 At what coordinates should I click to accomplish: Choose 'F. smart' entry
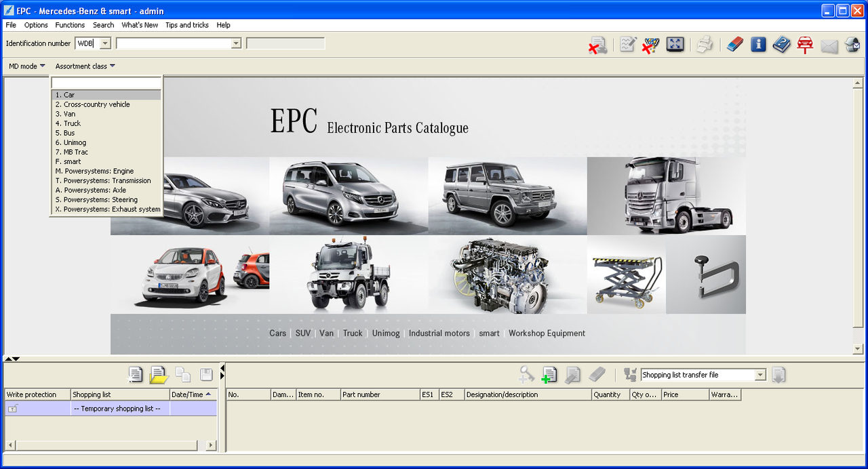click(x=106, y=161)
